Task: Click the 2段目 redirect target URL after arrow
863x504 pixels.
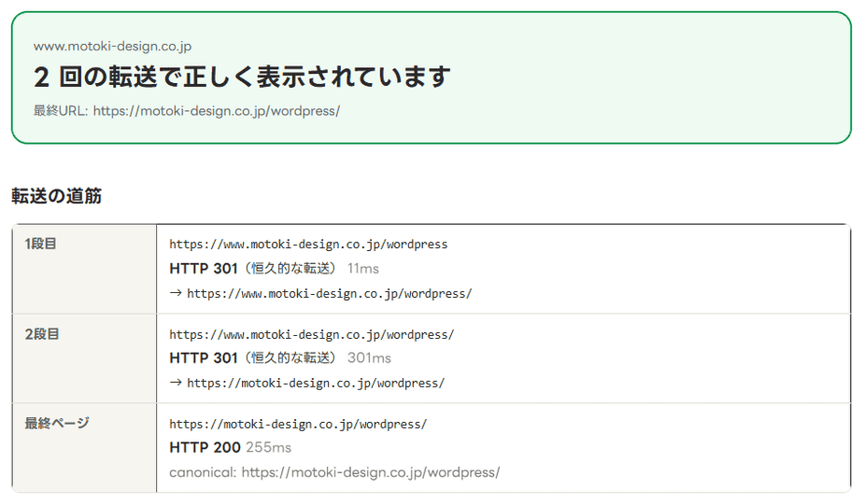Action: click(316, 383)
